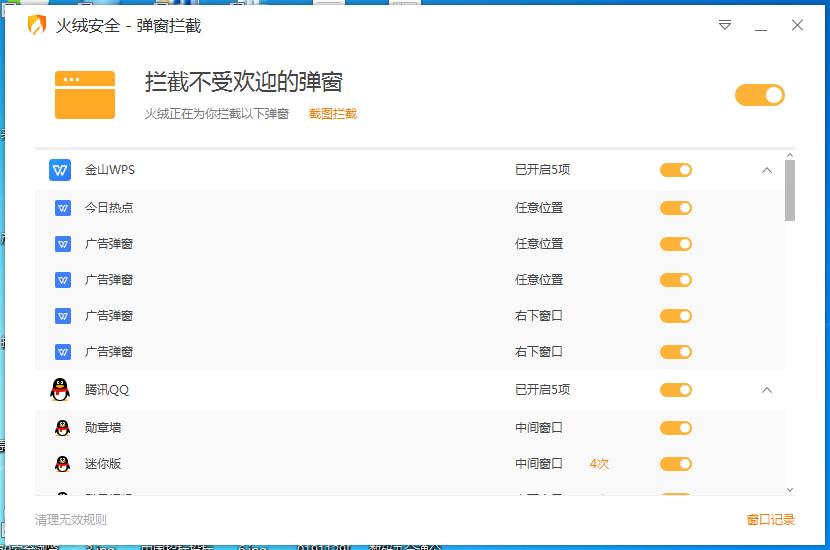Click 已开启5项 in the 金山WPS row
830x550 pixels.
(543, 170)
